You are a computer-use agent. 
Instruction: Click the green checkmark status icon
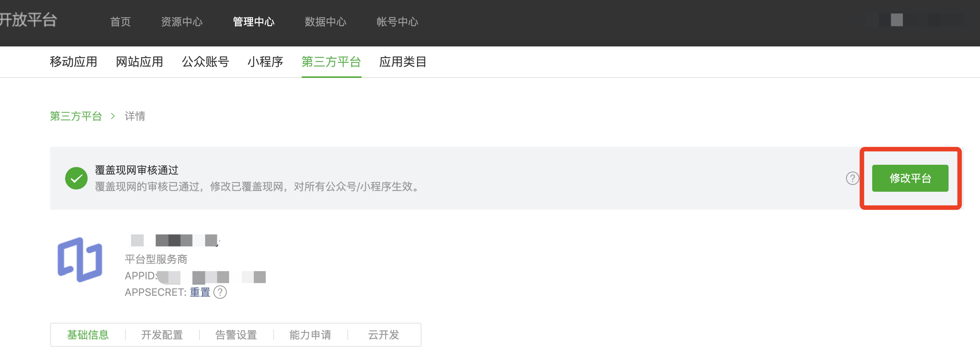point(76,178)
